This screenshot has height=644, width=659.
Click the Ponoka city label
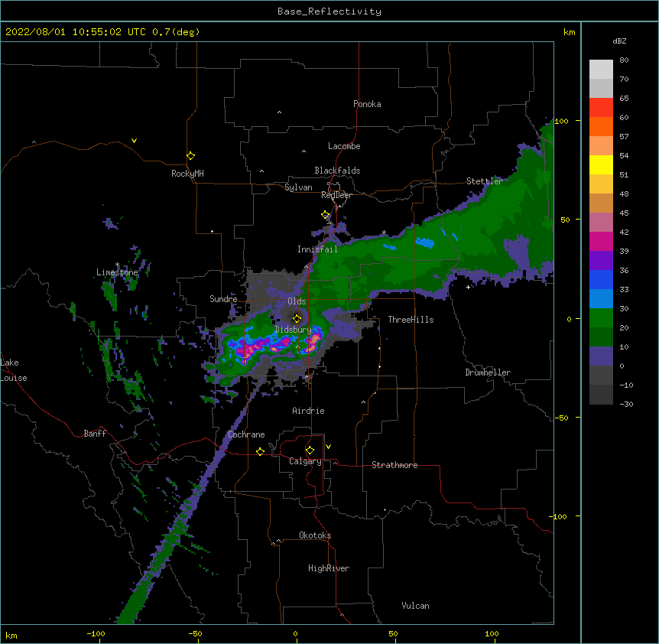click(367, 104)
